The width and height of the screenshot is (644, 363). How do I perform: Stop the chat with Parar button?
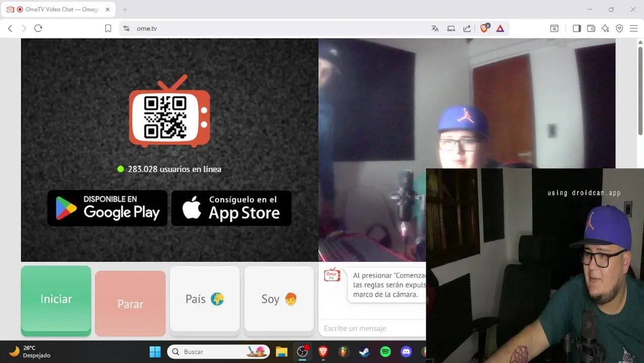point(130,304)
